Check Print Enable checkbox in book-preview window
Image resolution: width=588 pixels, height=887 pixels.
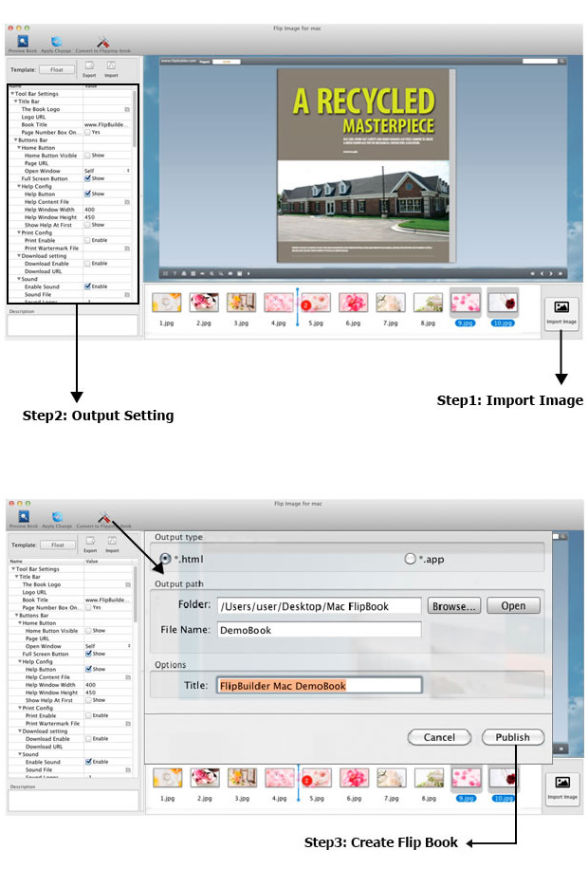[87, 240]
